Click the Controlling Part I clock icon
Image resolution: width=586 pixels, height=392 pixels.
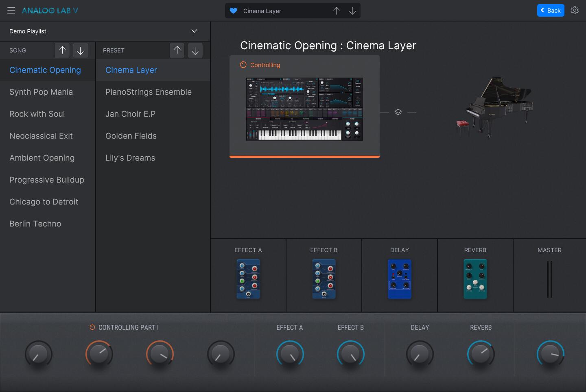coord(92,327)
